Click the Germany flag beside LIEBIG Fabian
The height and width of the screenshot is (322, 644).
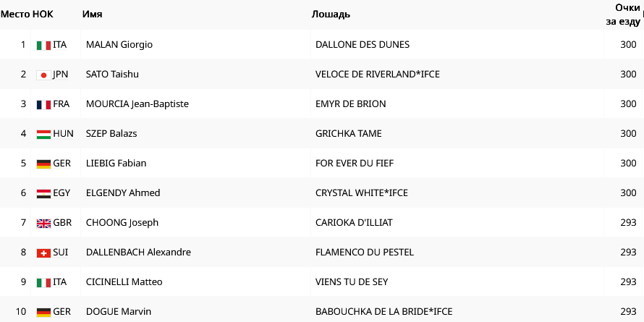click(x=43, y=164)
